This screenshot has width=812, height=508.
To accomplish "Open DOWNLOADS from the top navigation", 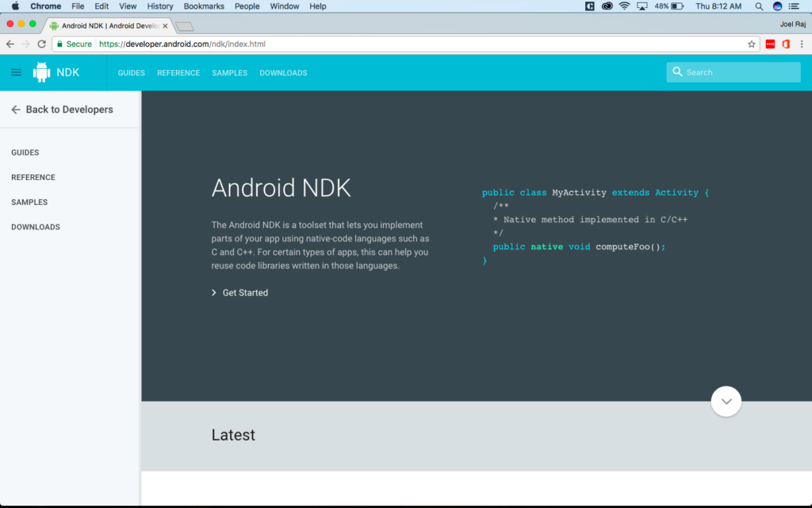I will 283,72.
